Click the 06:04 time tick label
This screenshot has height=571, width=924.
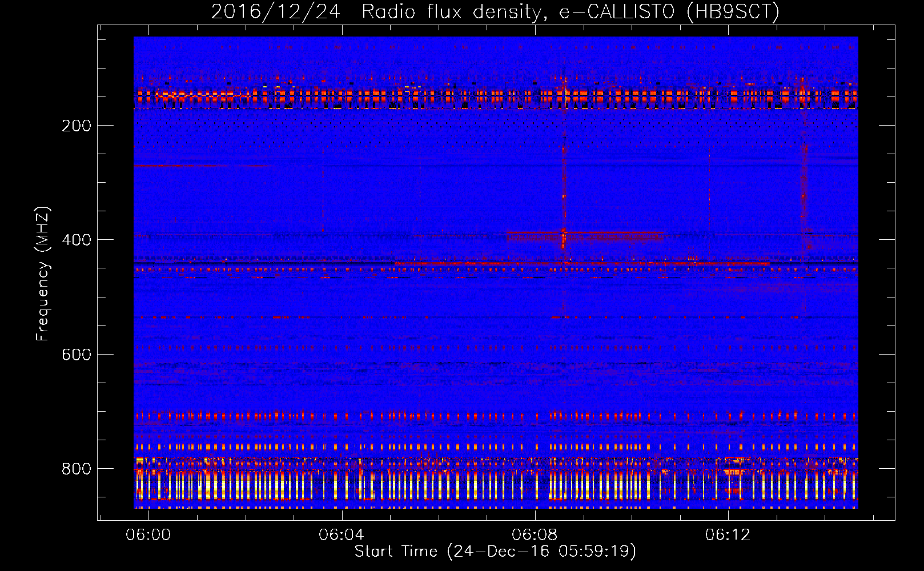click(342, 535)
